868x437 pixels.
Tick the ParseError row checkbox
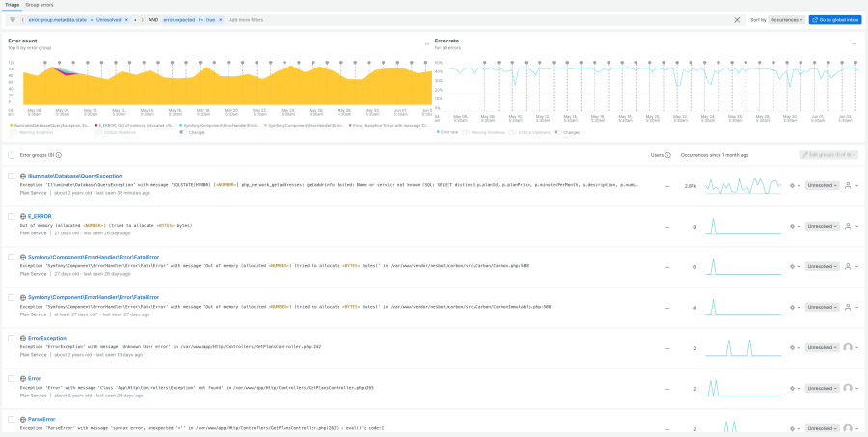[11, 420]
